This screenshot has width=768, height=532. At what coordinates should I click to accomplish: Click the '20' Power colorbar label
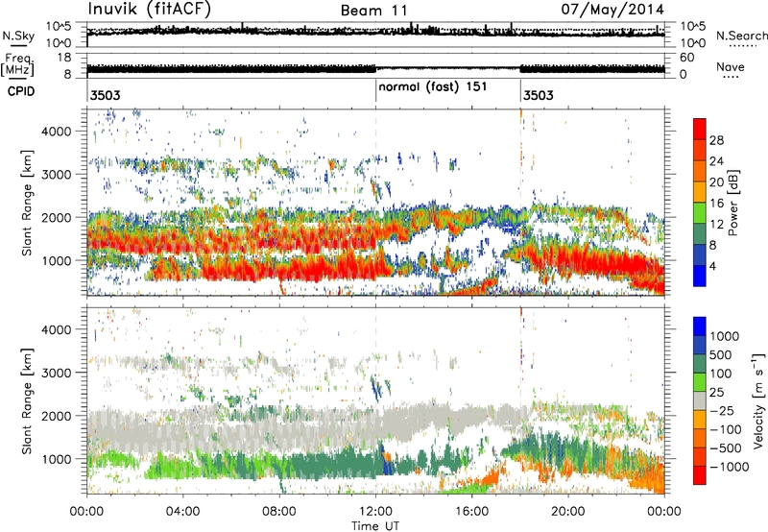click(x=716, y=182)
